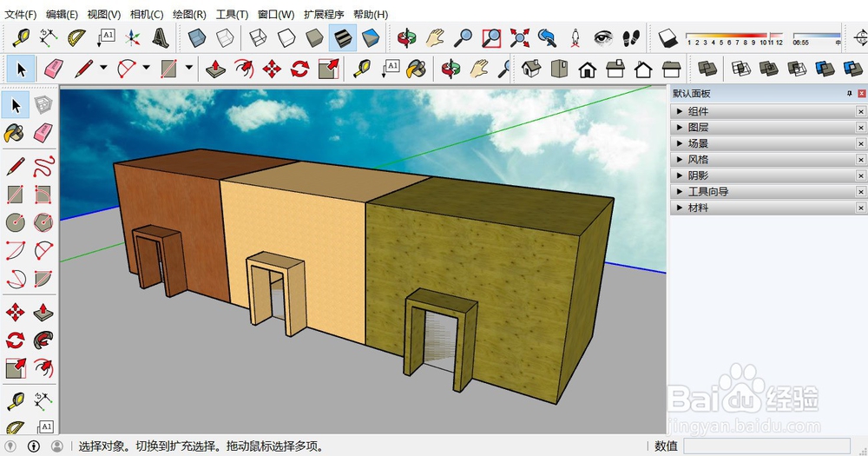Toggle shadows on or off
This screenshot has width=868, height=456.
coord(667,37)
